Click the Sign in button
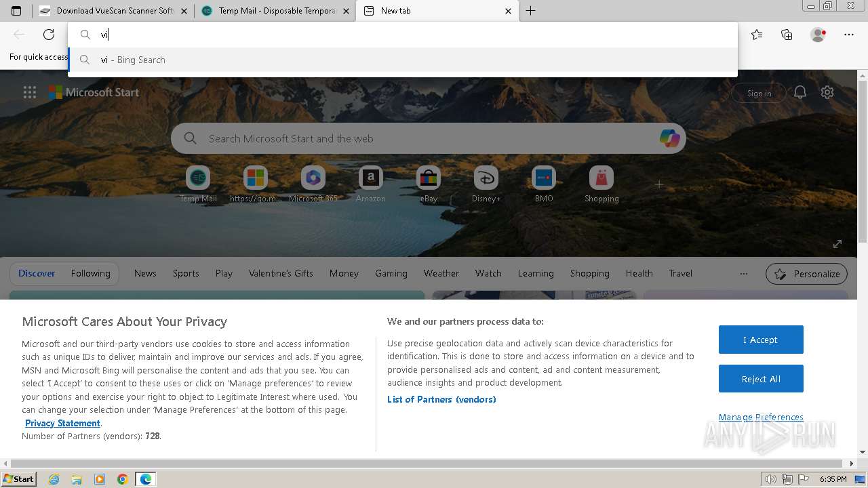This screenshot has width=868, height=488. 759,94
